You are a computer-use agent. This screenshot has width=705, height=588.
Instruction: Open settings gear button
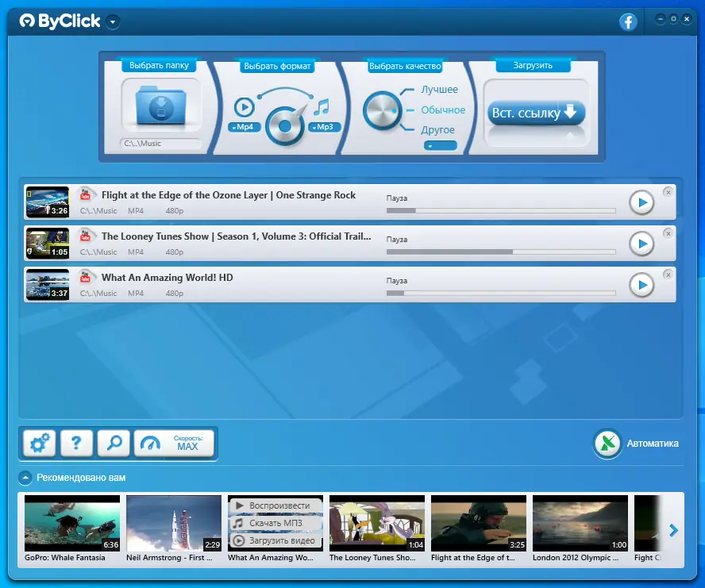pos(39,444)
